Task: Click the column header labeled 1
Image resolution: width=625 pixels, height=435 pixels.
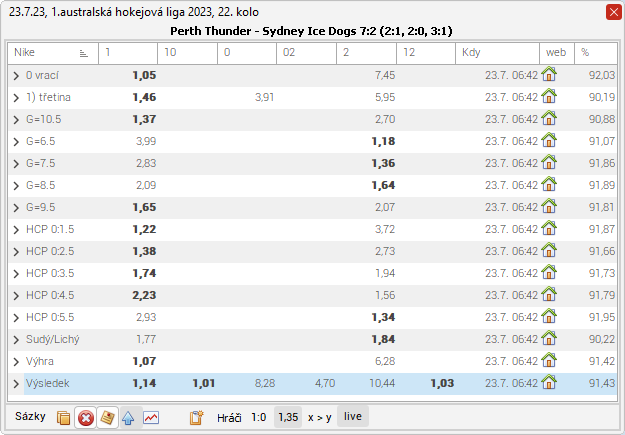Action: click(128, 53)
